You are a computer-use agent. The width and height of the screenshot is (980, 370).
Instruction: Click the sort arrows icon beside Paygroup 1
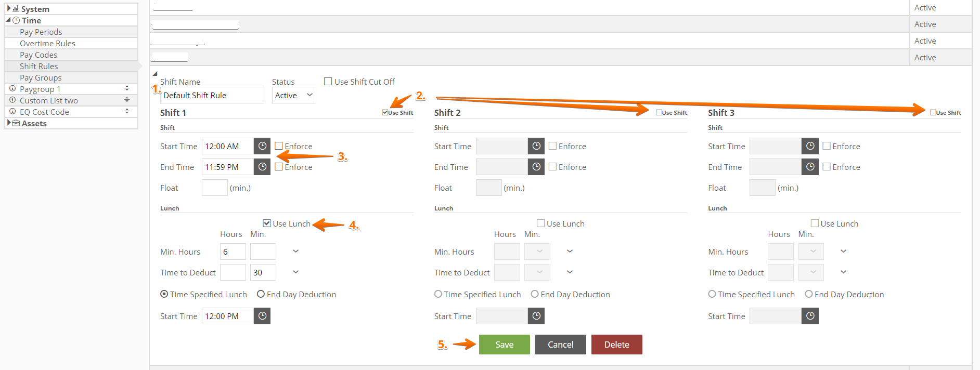click(x=127, y=88)
